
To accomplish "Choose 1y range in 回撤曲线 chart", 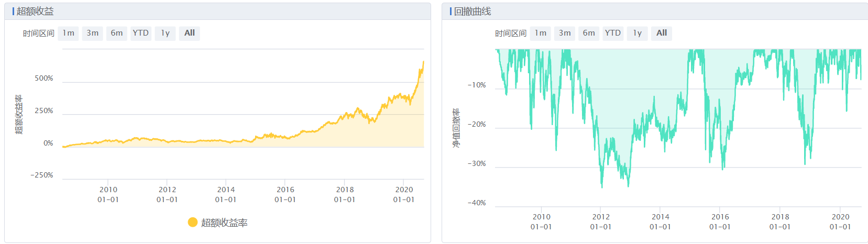I will (638, 33).
